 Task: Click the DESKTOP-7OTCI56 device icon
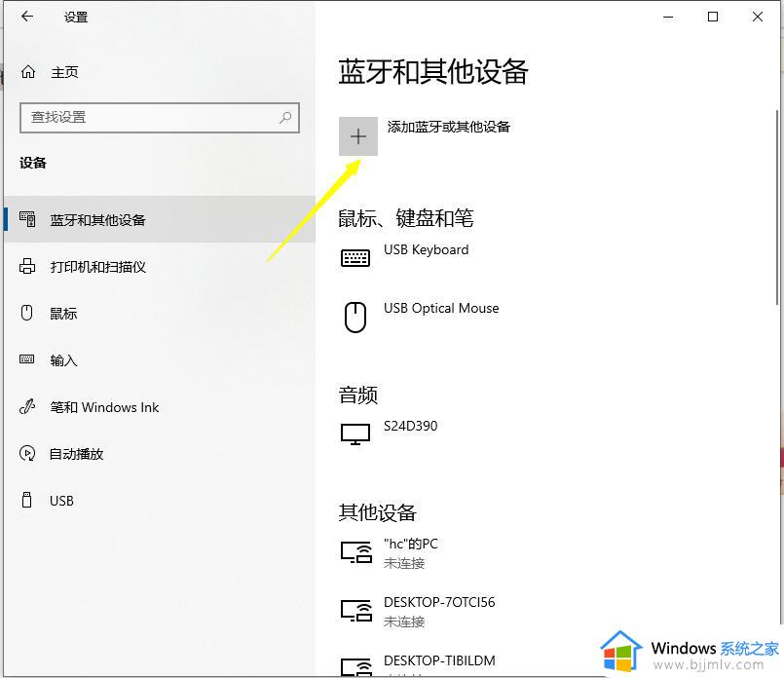tap(356, 611)
